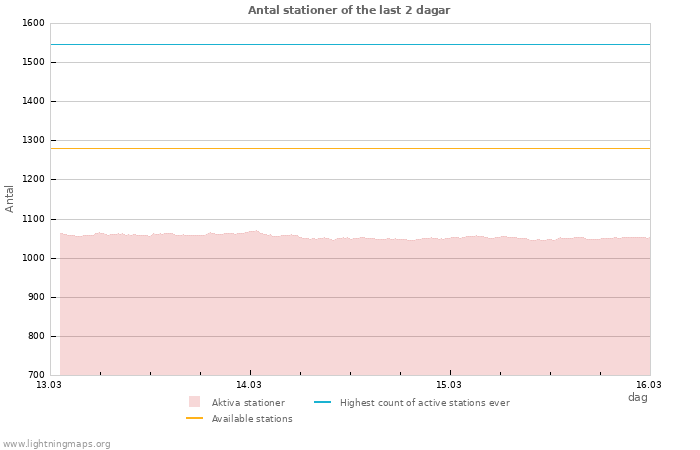Click the "Antal" y-axis label
700x450 pixels.
coord(10,198)
